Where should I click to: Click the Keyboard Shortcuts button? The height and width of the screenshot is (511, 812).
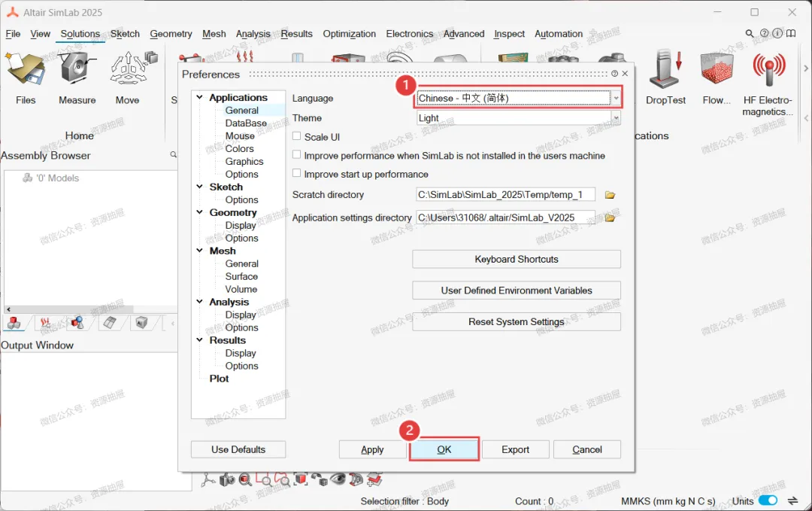tap(517, 259)
